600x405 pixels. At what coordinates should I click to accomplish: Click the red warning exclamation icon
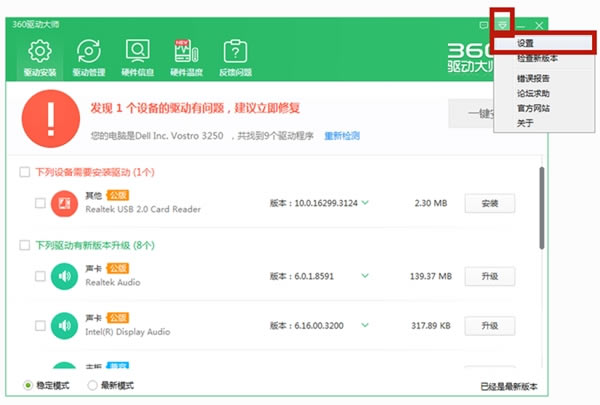(x=51, y=119)
